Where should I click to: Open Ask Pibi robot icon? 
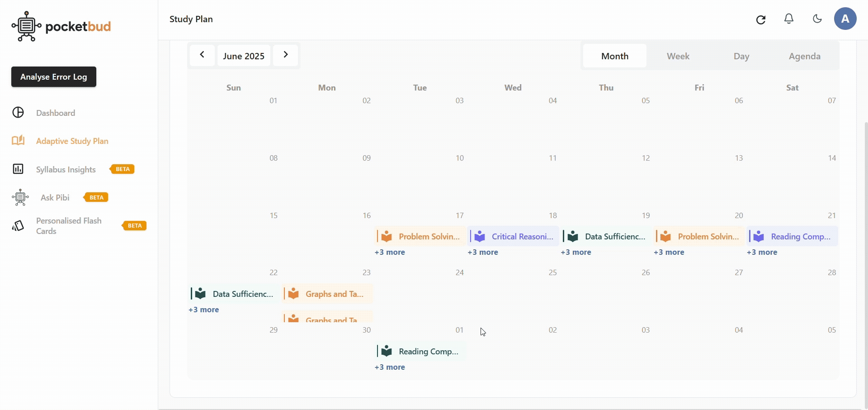20,197
